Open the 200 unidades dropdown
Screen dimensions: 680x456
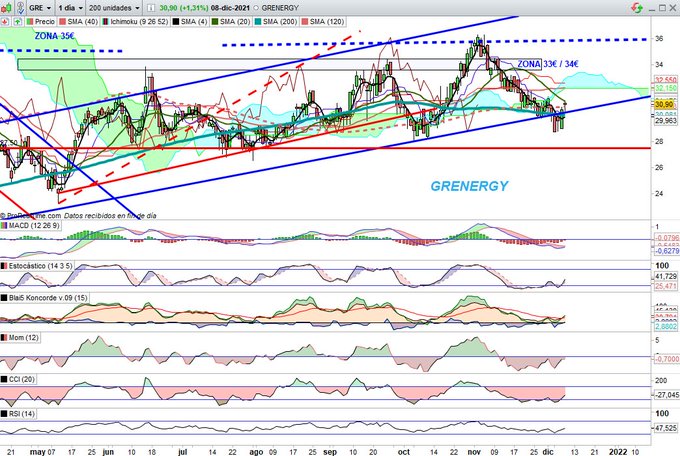coord(114,8)
